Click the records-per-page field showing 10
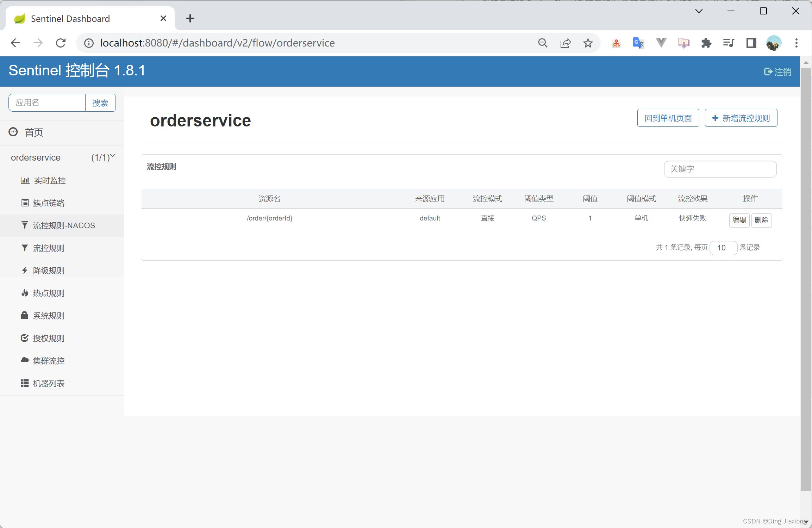 723,248
